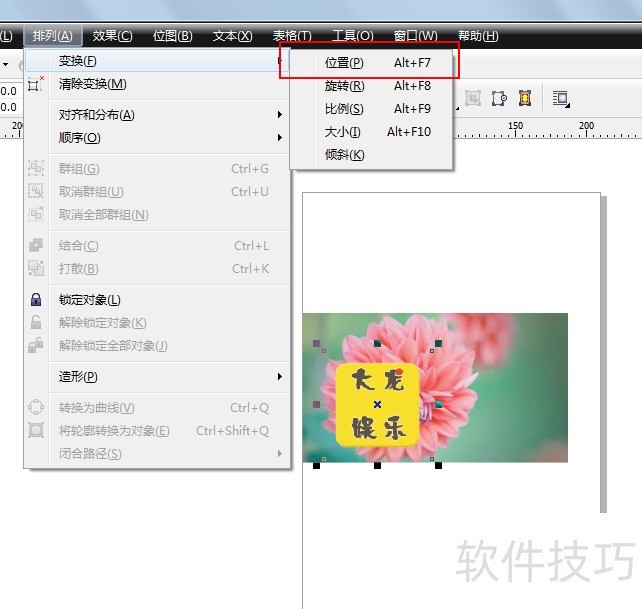The height and width of the screenshot is (609, 642).
Task: Click the right-middle teal selection handle
Action: point(439,405)
